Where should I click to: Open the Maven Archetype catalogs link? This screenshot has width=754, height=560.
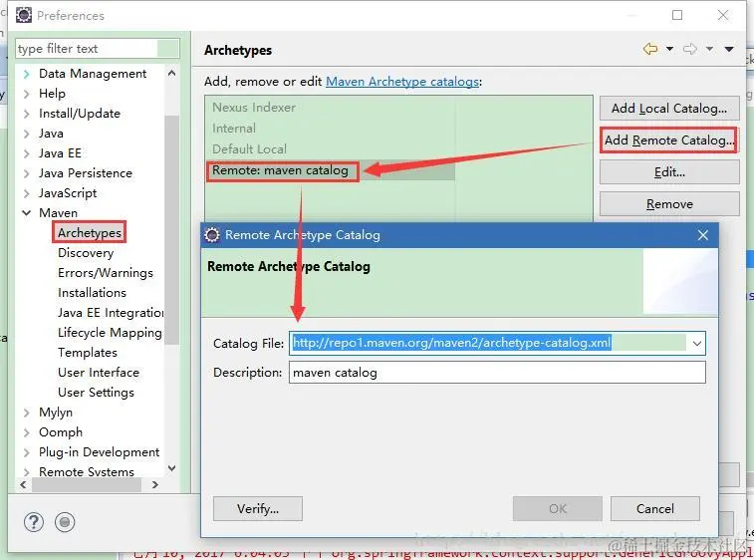[x=402, y=82]
